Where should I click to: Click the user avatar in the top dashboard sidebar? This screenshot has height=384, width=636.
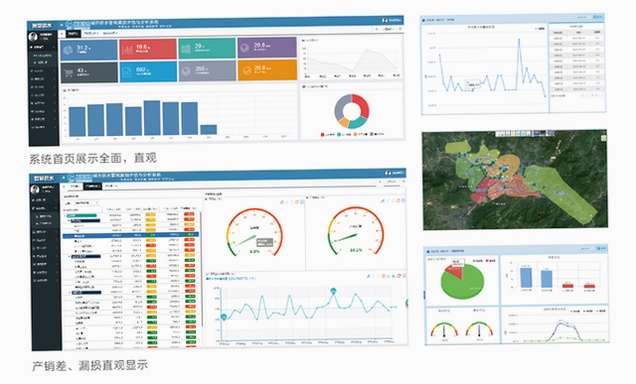[33, 37]
